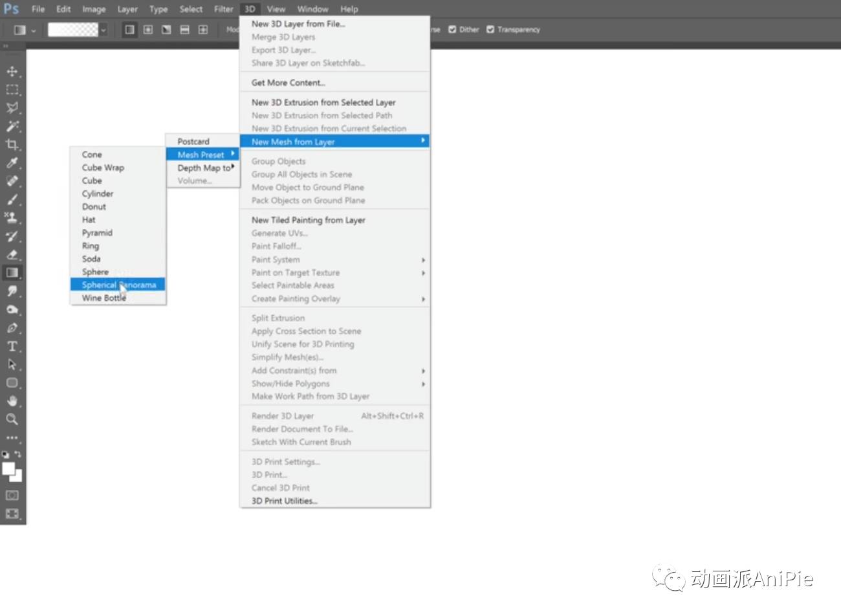
Task: Open the gradient picker dropdown arrow
Action: click(103, 30)
